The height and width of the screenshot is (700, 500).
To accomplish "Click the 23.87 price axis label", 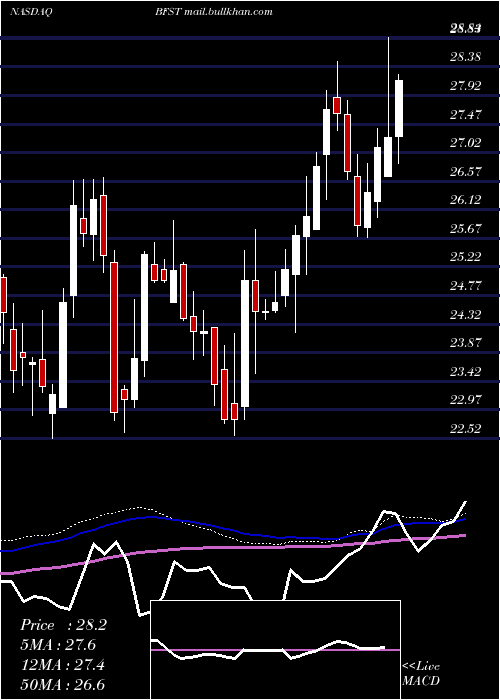I will click(x=466, y=343).
